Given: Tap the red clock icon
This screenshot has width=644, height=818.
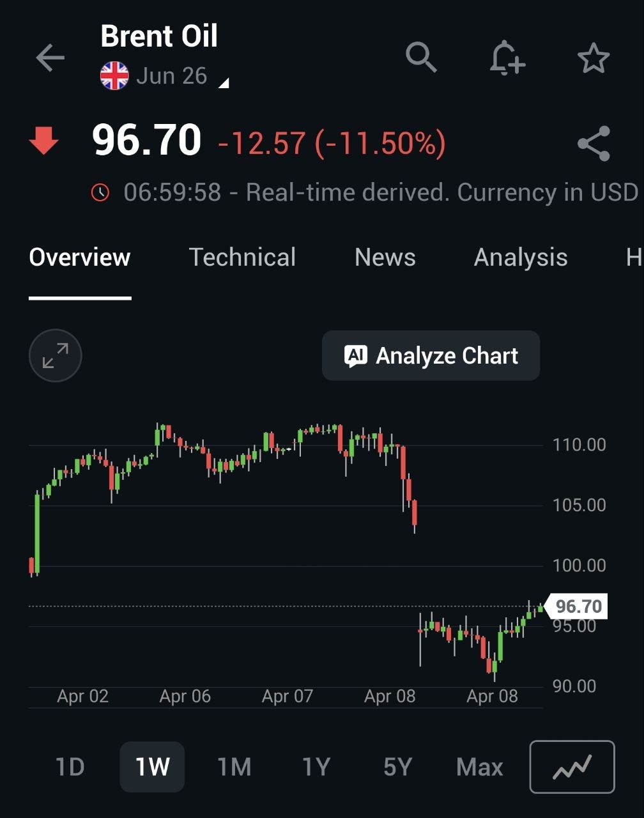Looking at the screenshot, I should point(100,192).
